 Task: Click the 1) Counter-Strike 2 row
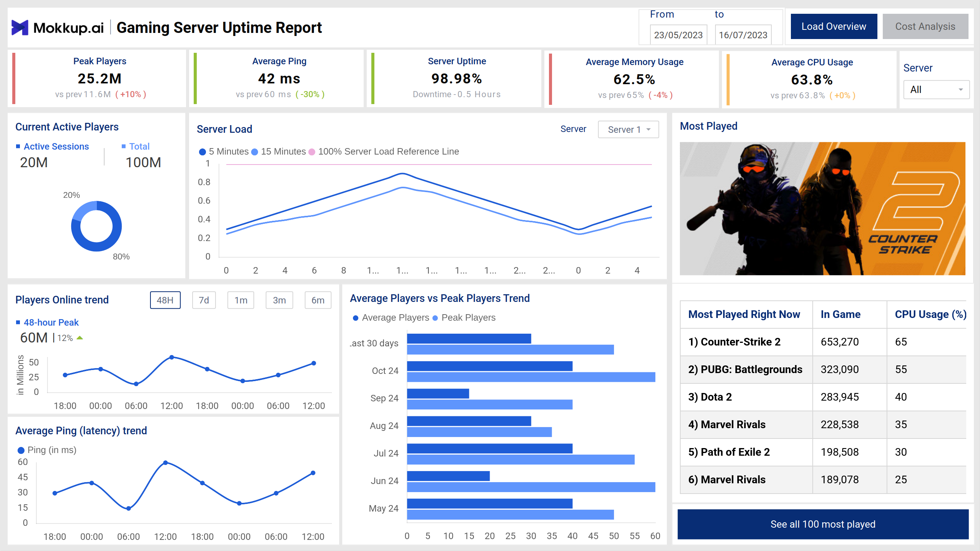pyautogui.click(x=823, y=342)
